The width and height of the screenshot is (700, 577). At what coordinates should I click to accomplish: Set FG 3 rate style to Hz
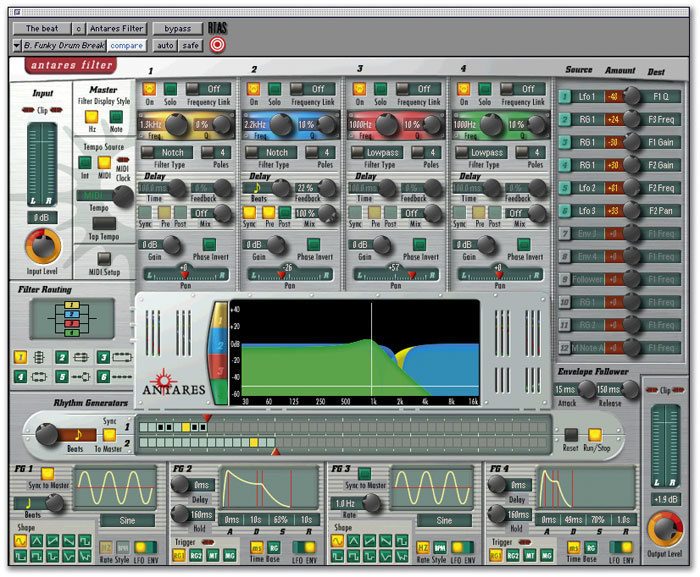(x=423, y=548)
